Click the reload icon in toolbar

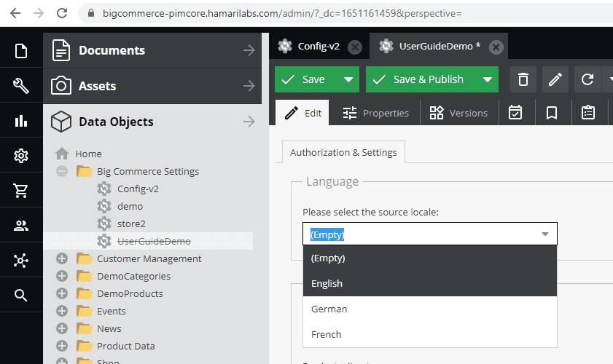(587, 79)
